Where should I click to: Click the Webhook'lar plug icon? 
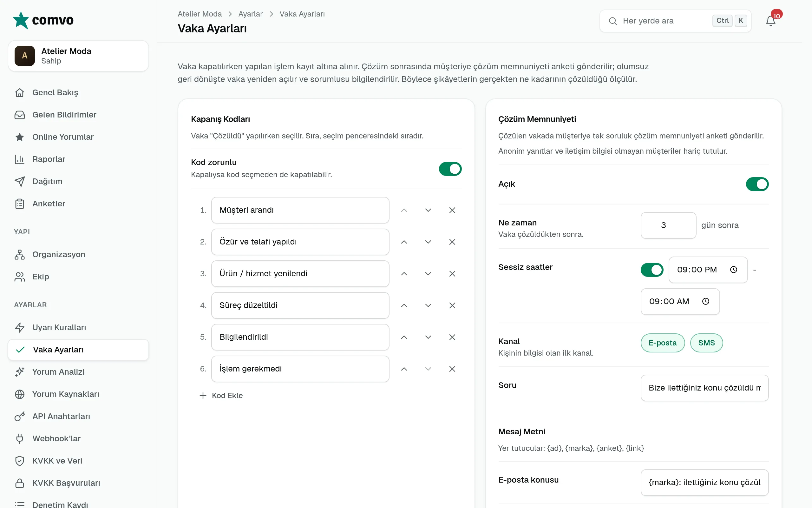click(20, 438)
